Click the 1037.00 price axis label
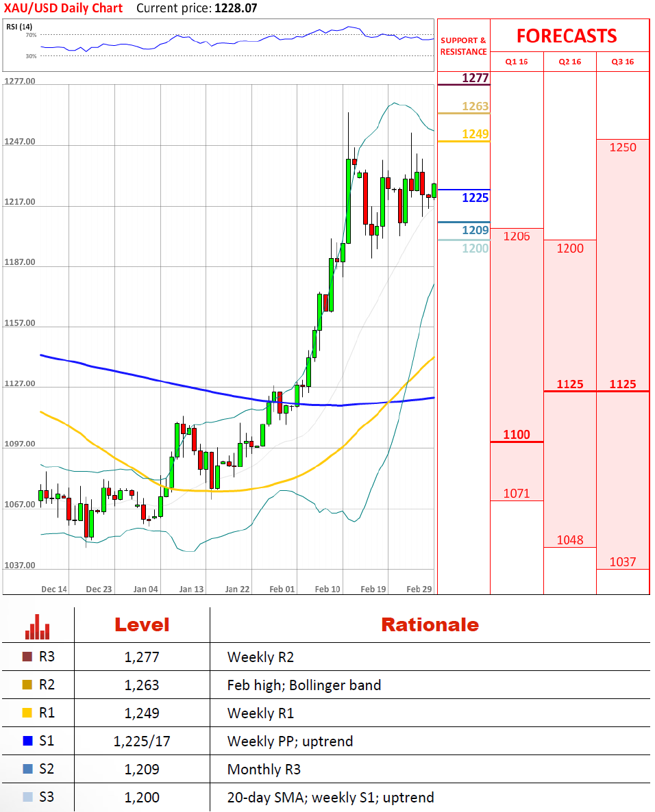The image size is (655, 812). [20, 565]
